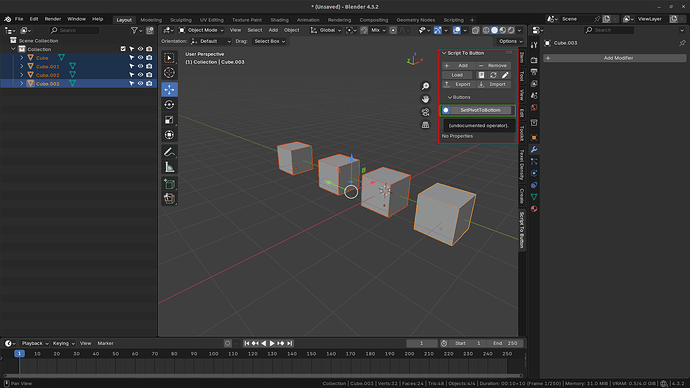The image size is (690, 388).
Task: Select the Annotate tool
Action: pyautogui.click(x=169, y=152)
